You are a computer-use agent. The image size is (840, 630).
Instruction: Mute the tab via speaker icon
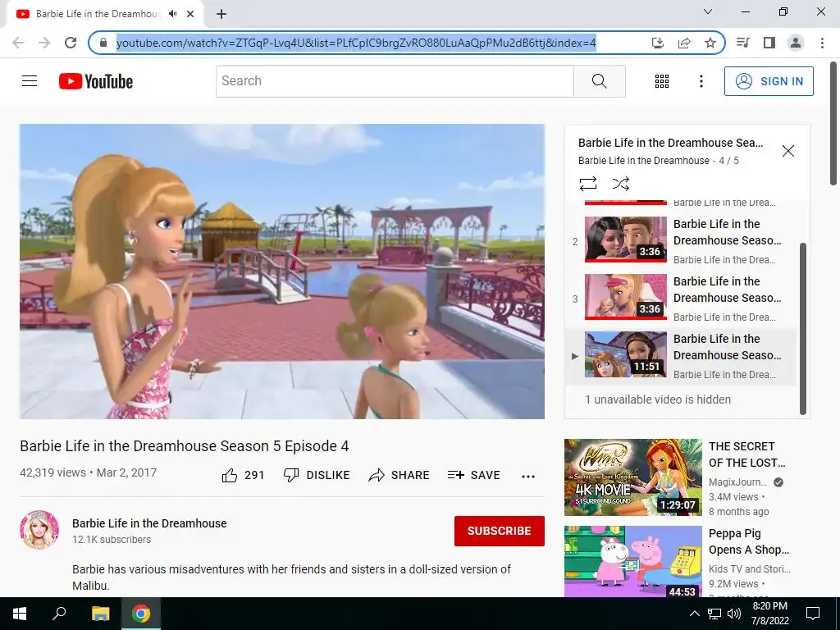[x=172, y=14]
